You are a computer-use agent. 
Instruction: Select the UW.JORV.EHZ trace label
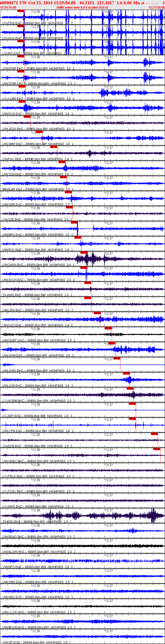tap(38, 371)
